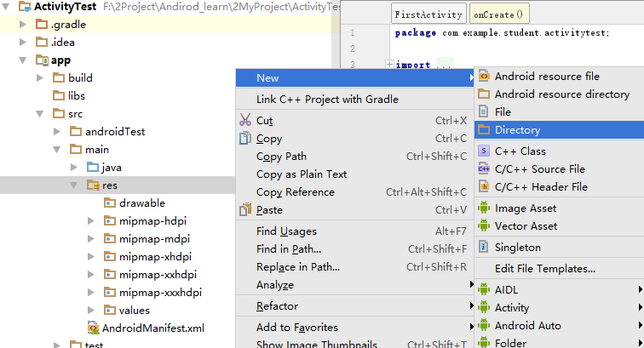Click onCreate() breadcrumb in editor

click(498, 14)
